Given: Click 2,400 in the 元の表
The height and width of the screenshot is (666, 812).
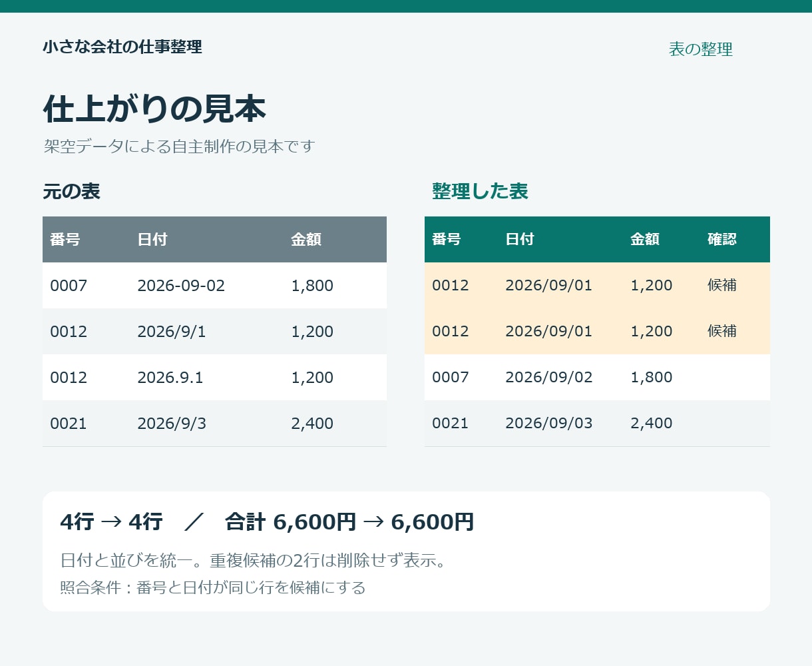Looking at the screenshot, I should pyautogui.click(x=312, y=424).
